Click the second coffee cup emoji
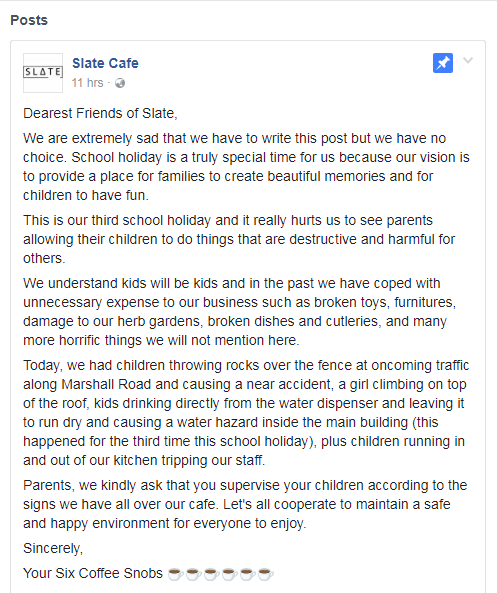The height and width of the screenshot is (593, 497). click(193, 574)
